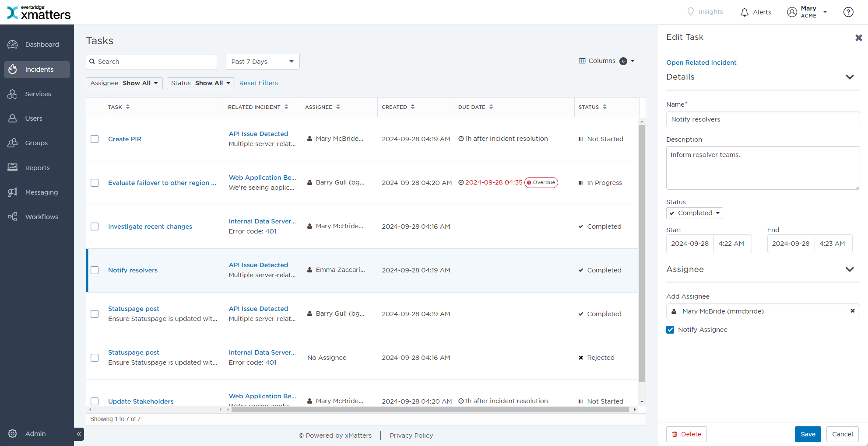Image resolution: width=868 pixels, height=446 pixels.
Task: Sort by the Due Date column
Action: coord(491,107)
